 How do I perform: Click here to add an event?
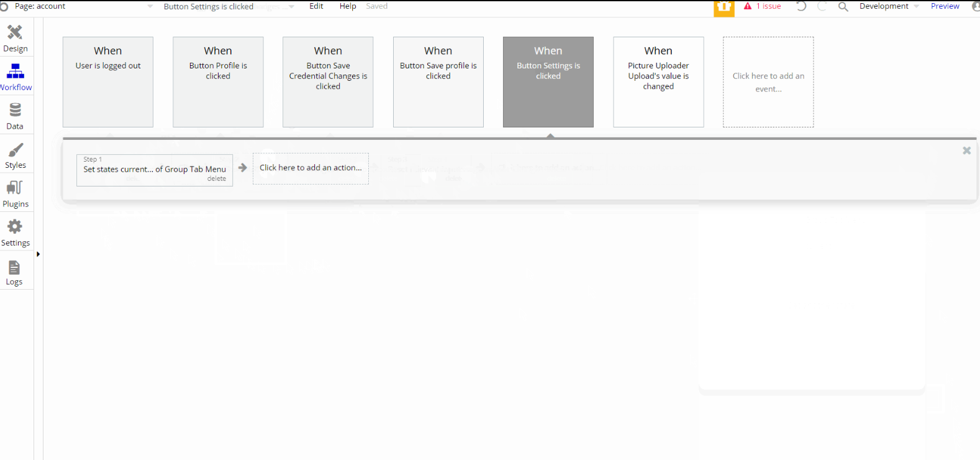tap(768, 82)
